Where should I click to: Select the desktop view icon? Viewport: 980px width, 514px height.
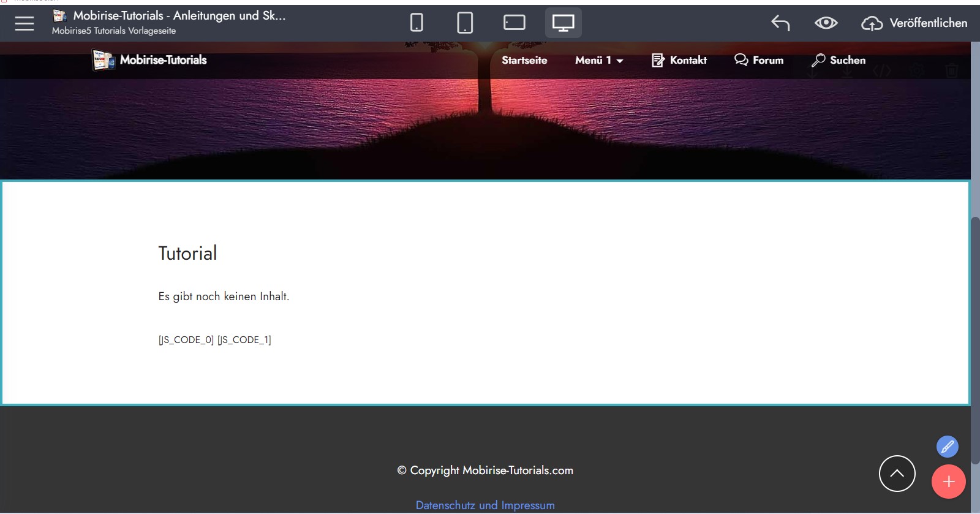coord(563,23)
